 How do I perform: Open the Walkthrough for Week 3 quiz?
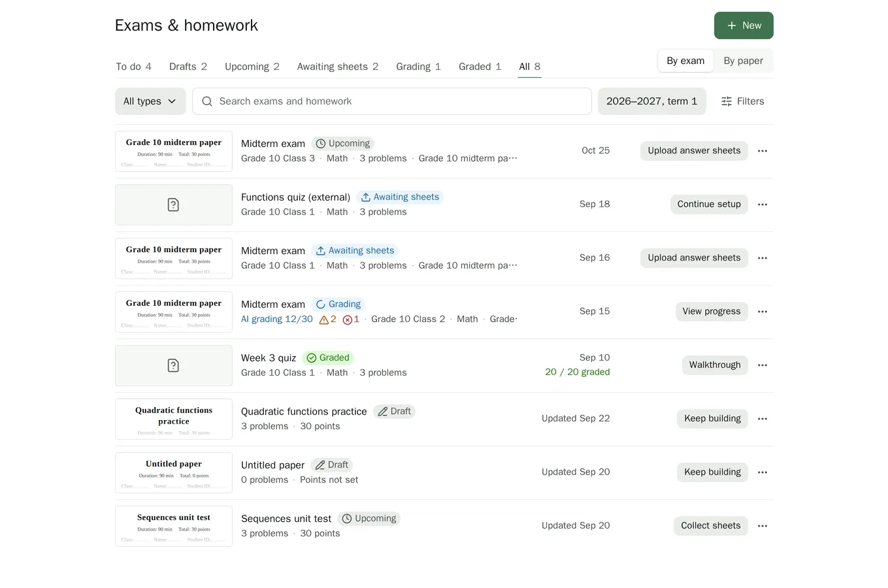tap(715, 365)
